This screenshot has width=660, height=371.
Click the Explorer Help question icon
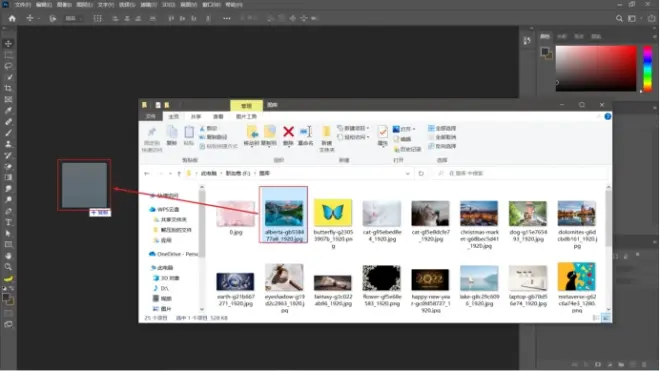click(x=608, y=116)
